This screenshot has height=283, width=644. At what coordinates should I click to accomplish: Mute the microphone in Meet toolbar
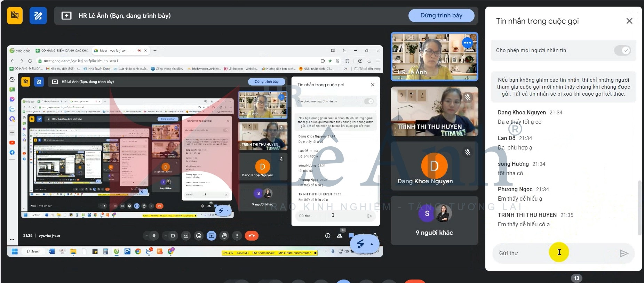154,236
